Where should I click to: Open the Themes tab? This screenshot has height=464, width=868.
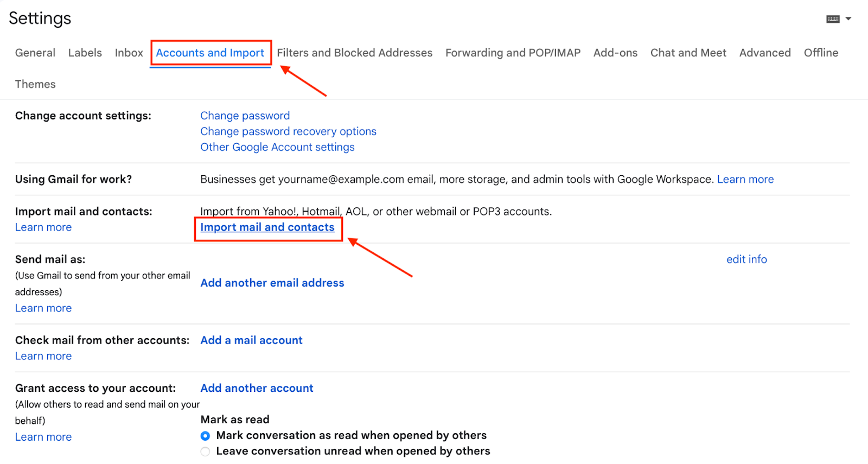pyautogui.click(x=35, y=84)
